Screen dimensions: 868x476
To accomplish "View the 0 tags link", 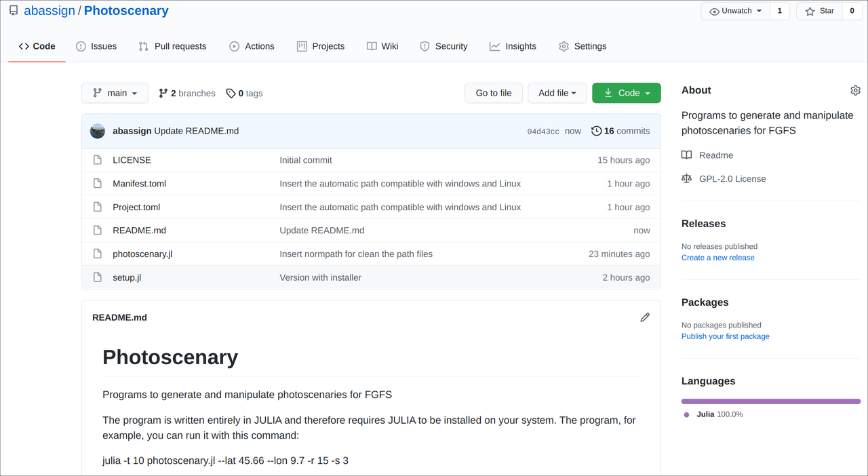I will click(x=244, y=94).
